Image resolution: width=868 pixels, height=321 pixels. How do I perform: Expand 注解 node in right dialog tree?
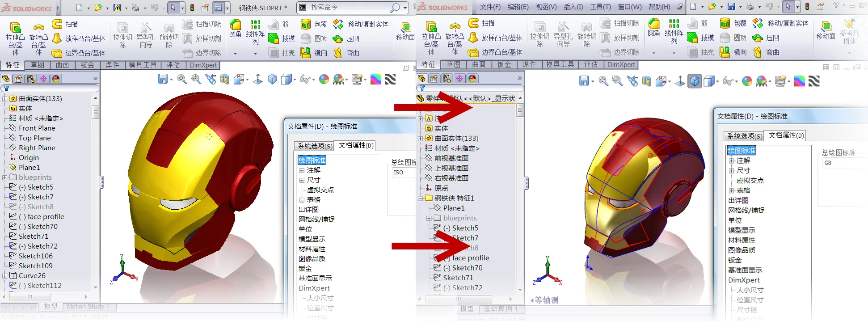[x=731, y=161]
